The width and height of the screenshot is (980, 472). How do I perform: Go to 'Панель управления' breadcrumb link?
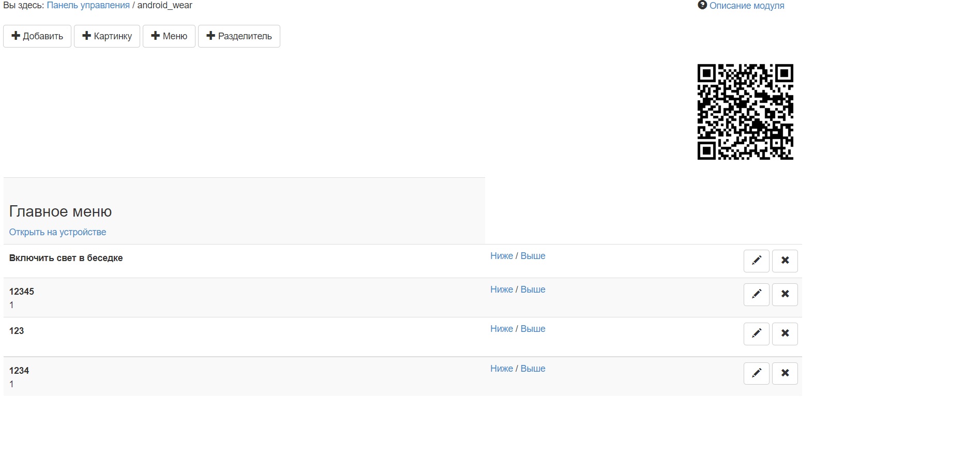pos(88,5)
